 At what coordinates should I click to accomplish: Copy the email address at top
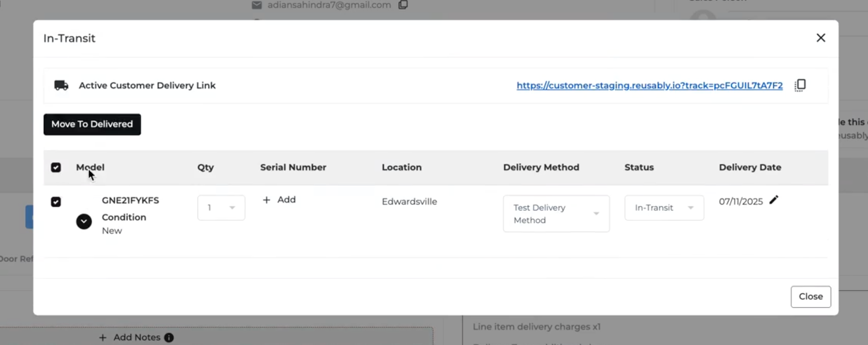point(403,5)
